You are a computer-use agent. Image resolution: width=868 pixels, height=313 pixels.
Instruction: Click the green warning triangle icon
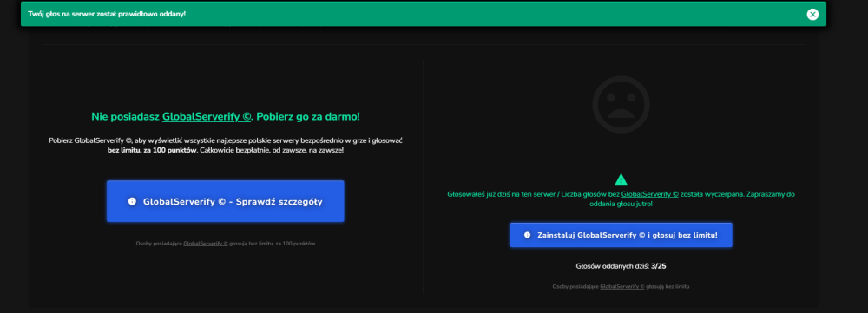point(621,179)
